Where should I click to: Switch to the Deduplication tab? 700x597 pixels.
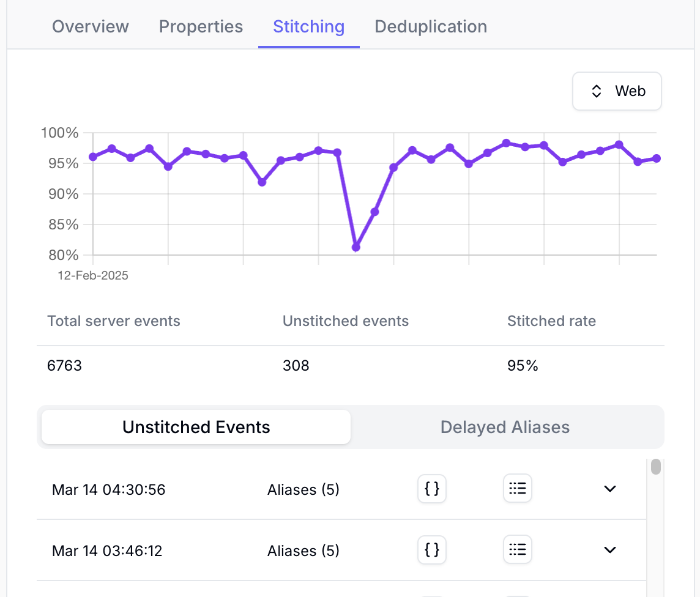click(x=431, y=27)
